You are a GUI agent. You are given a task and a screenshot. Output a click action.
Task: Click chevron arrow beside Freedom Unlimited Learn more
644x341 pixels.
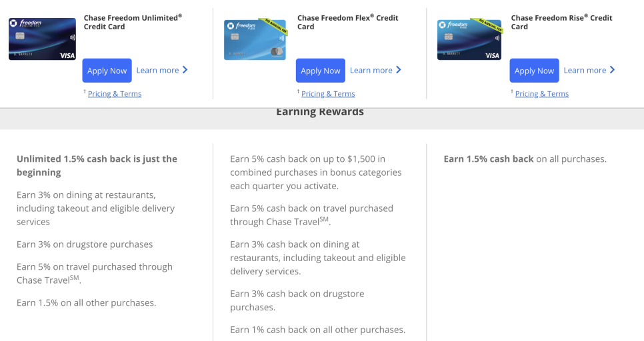pyautogui.click(x=185, y=70)
